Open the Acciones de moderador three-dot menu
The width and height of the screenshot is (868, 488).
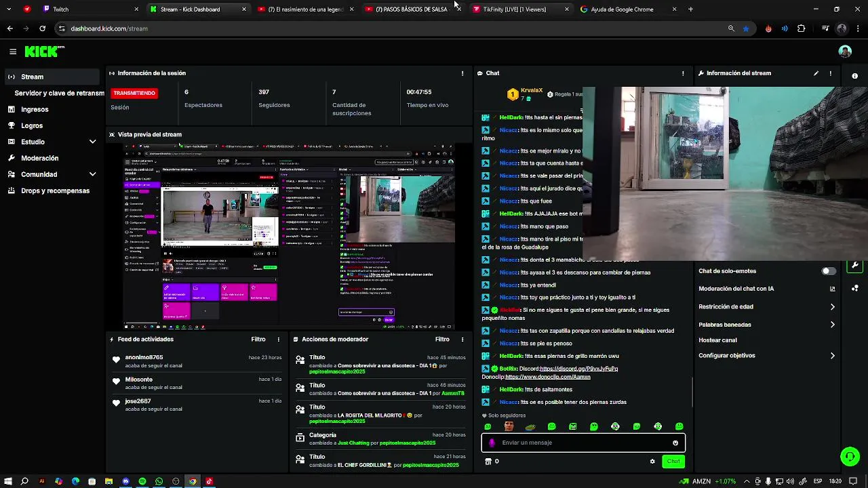(462, 340)
